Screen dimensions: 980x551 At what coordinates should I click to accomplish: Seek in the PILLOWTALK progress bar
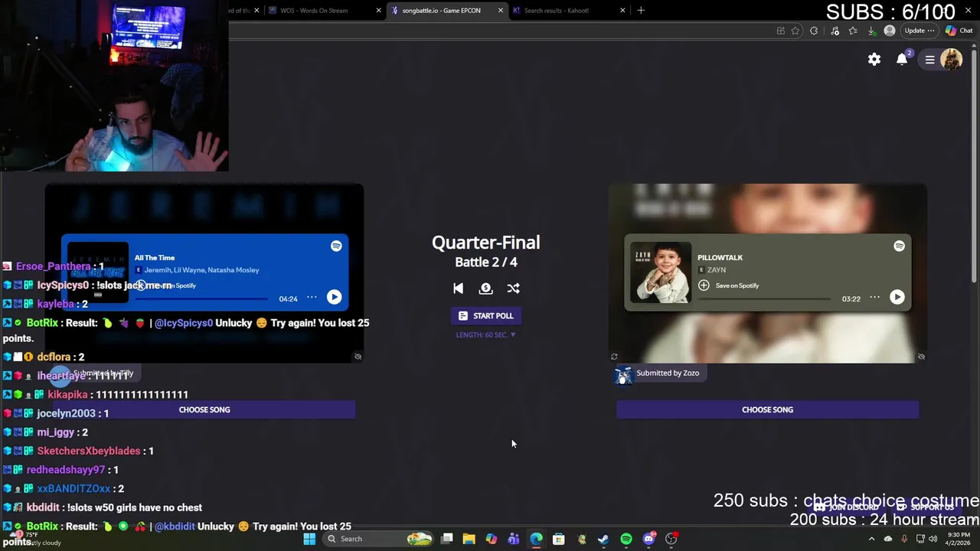click(x=764, y=298)
